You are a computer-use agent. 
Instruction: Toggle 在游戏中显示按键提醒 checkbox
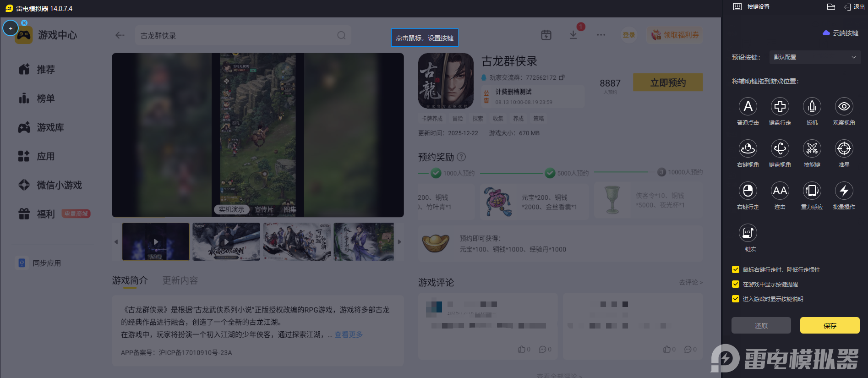click(x=736, y=284)
